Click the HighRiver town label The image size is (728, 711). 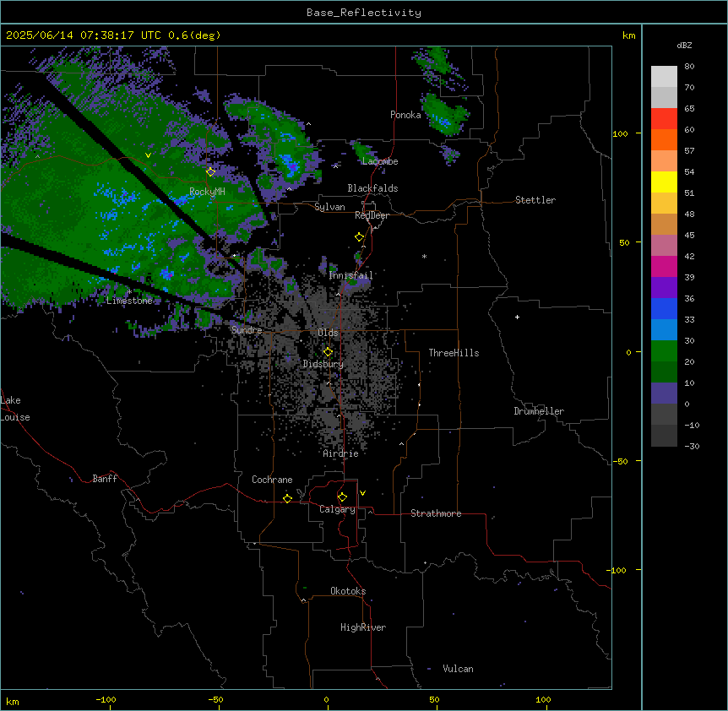[363, 627]
